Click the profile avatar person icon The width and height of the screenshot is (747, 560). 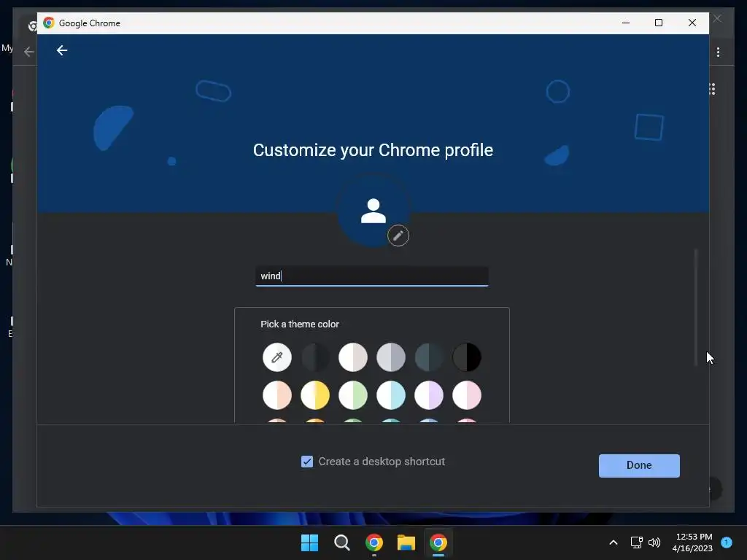click(373, 211)
